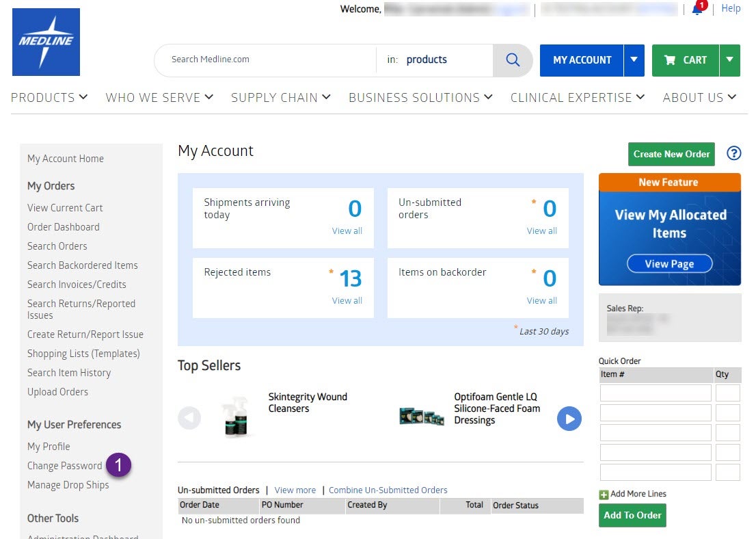Image resolution: width=756 pixels, height=539 pixels.
Task: Expand the My Account dropdown arrow
Action: click(x=634, y=60)
